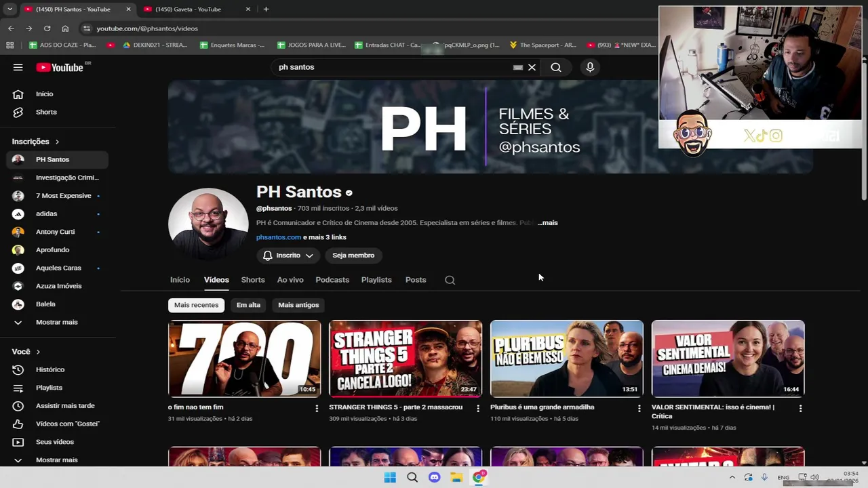Open Antony Curti subscription
The image size is (868, 488).
point(58,232)
